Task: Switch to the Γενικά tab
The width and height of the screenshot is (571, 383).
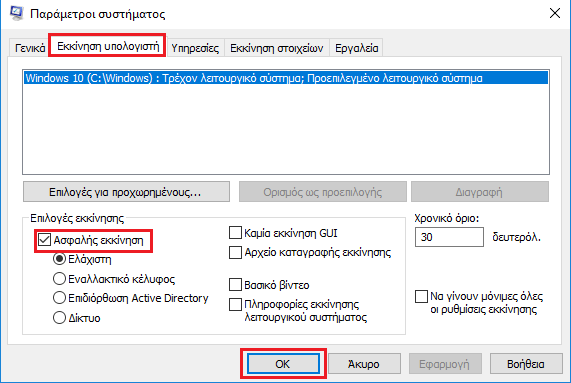Action: pos(30,48)
